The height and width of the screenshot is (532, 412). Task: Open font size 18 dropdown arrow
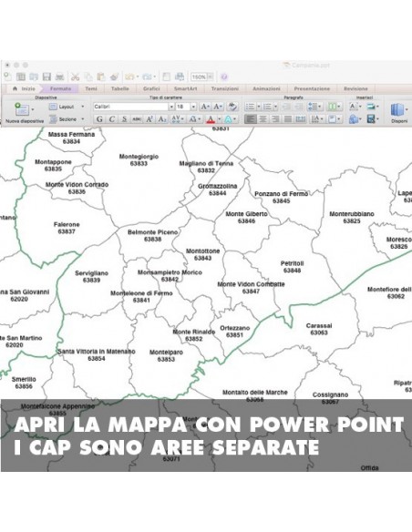pyautogui.click(x=193, y=107)
